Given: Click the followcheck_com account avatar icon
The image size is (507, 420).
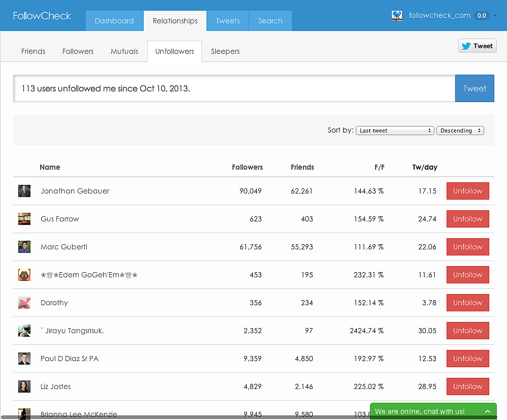Looking at the screenshot, I should 397,16.
